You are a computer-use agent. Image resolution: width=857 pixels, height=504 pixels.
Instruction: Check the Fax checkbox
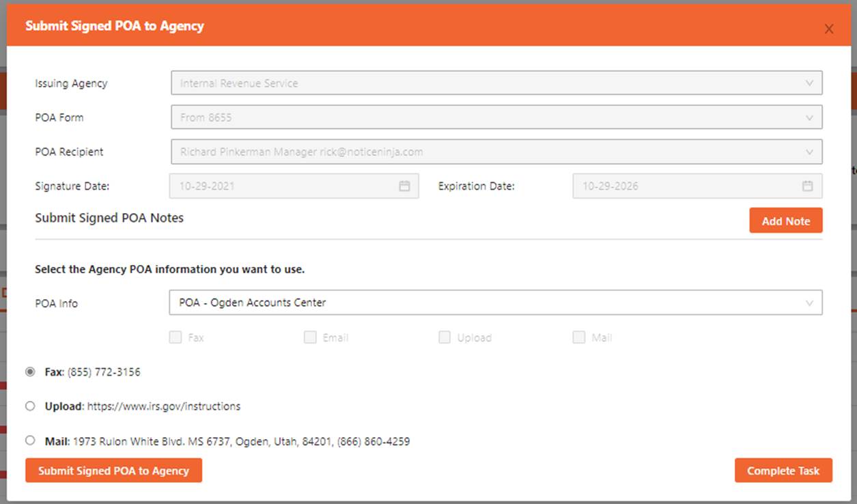tap(176, 337)
